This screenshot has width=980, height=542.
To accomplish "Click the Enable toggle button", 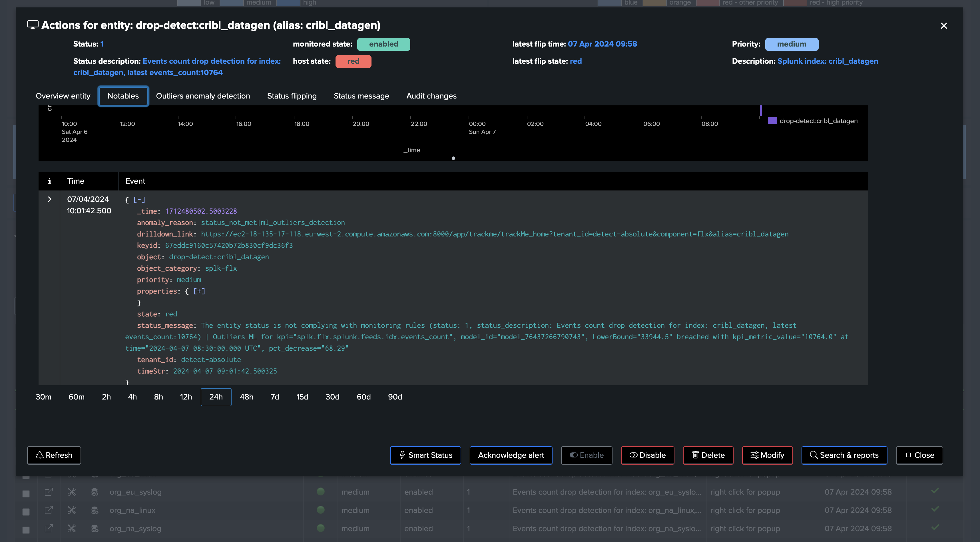I will point(587,455).
